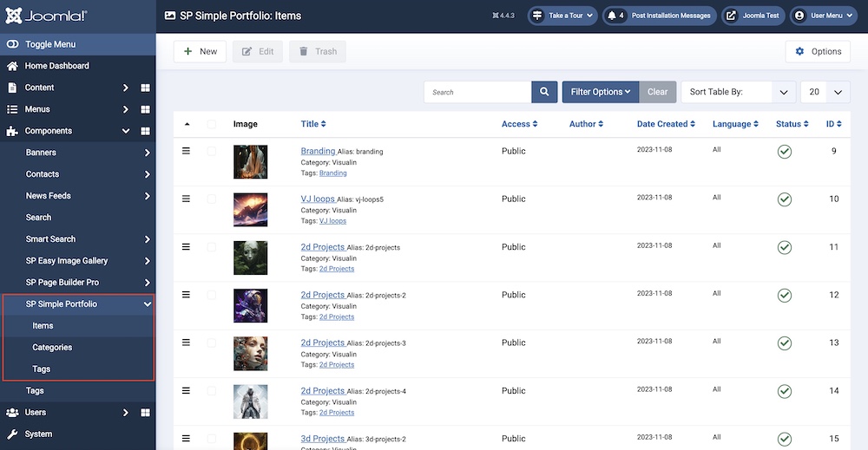Open the Users dashboard grid icon

(x=145, y=413)
